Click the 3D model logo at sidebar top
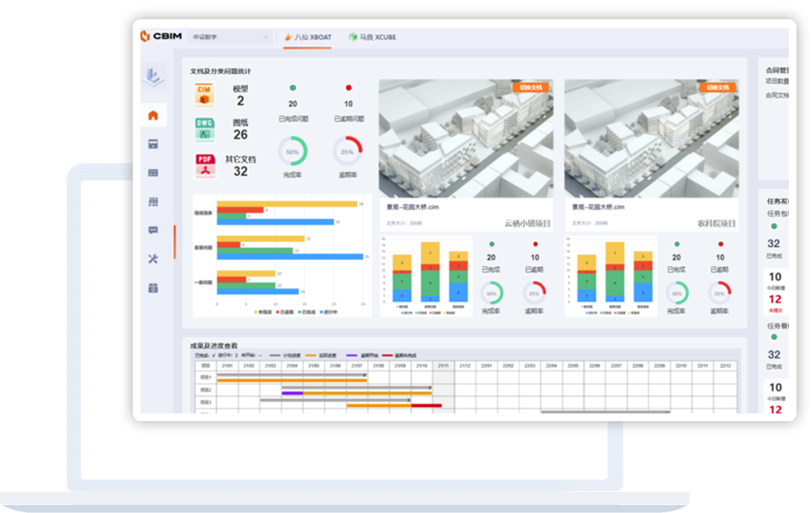812x513 pixels. [x=153, y=76]
